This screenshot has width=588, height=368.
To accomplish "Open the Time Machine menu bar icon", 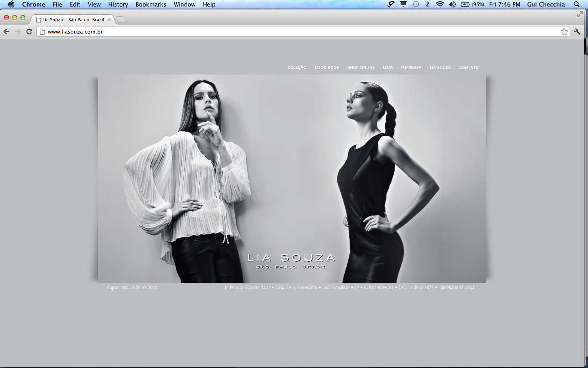I will 416,4.
